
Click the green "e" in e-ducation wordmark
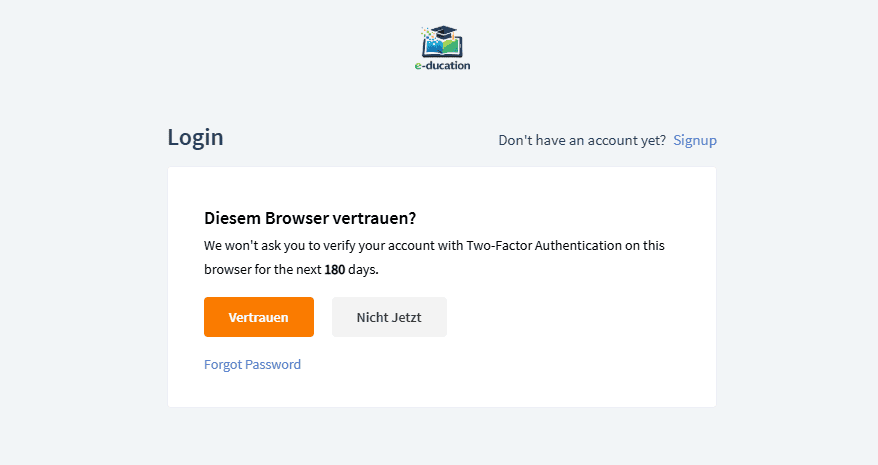418,66
